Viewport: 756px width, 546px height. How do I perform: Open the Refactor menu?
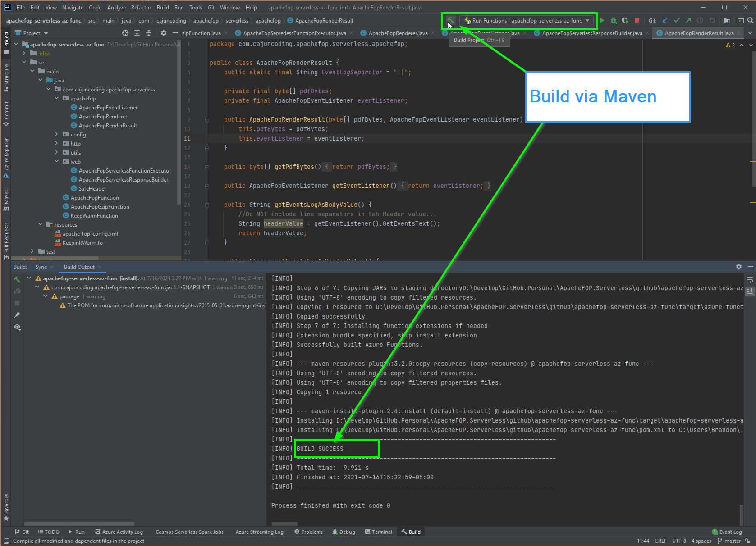click(141, 8)
